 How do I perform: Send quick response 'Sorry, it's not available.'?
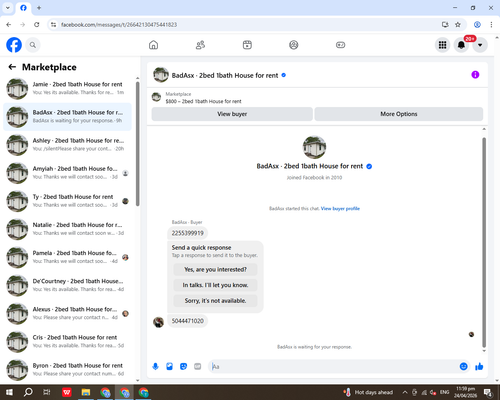pos(215,301)
